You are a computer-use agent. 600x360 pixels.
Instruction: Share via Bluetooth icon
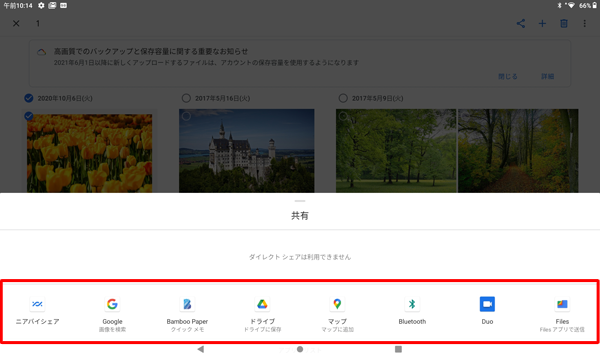tap(412, 304)
